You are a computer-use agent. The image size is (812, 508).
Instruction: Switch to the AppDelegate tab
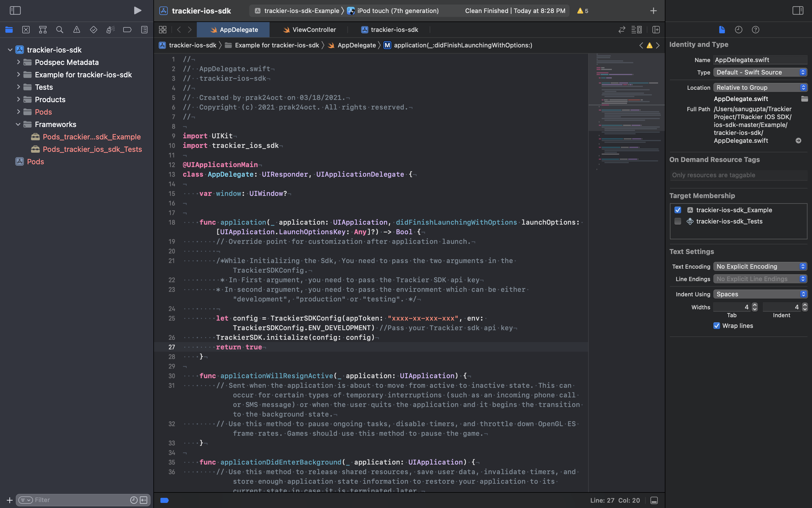(x=233, y=30)
